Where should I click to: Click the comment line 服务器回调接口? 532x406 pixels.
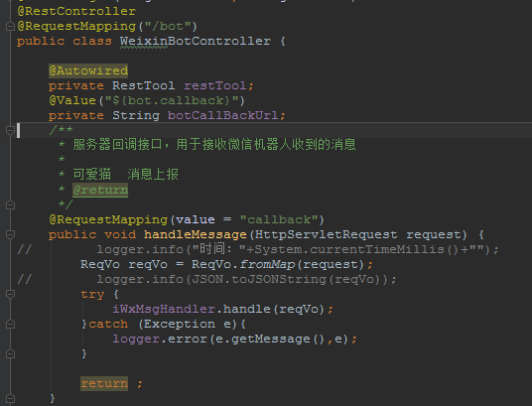click(214, 145)
